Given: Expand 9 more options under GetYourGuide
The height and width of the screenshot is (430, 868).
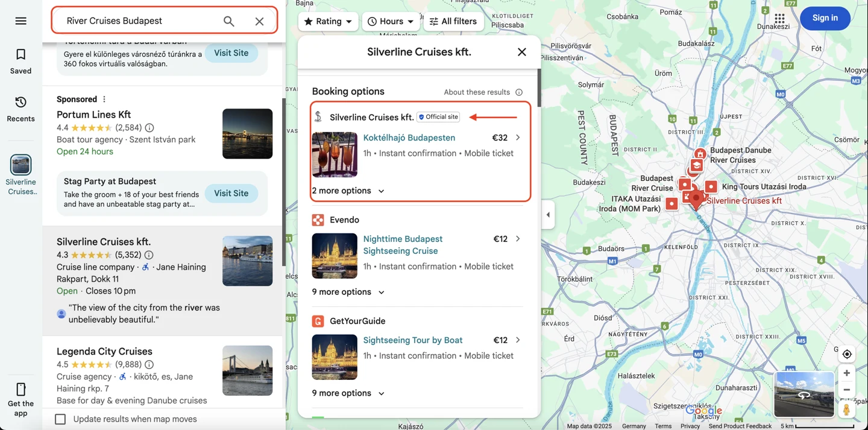Looking at the screenshot, I should pos(348,393).
